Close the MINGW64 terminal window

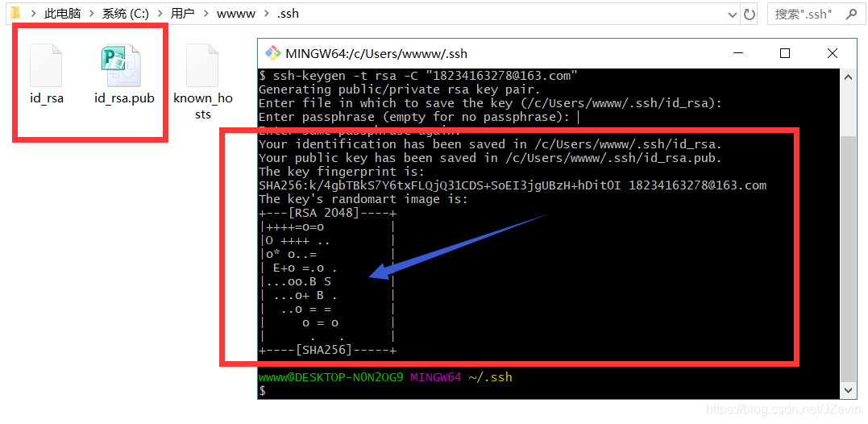[x=832, y=54]
